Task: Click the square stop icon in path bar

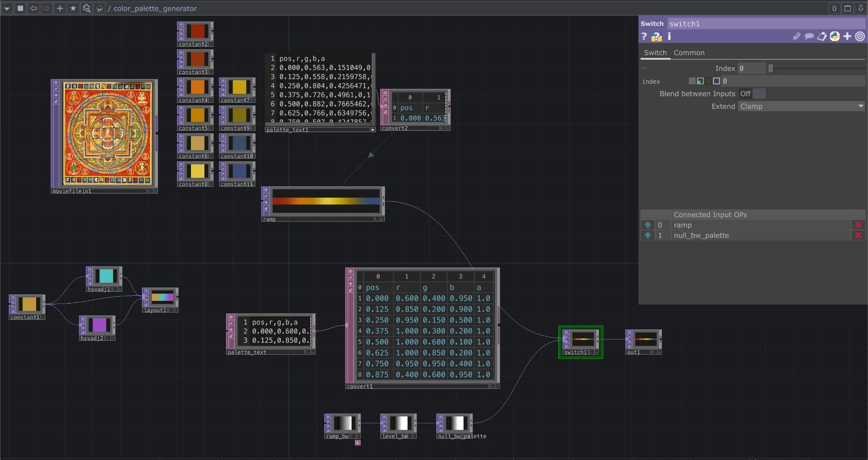Action: [x=20, y=8]
